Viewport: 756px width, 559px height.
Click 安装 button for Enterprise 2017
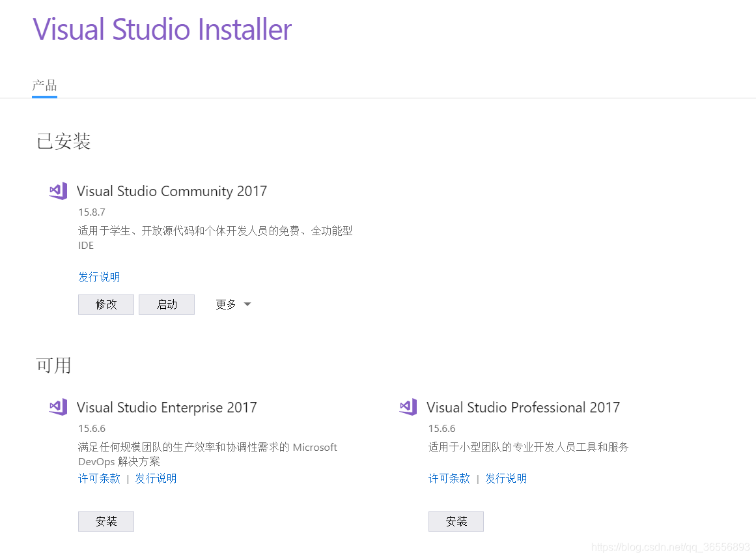106,521
